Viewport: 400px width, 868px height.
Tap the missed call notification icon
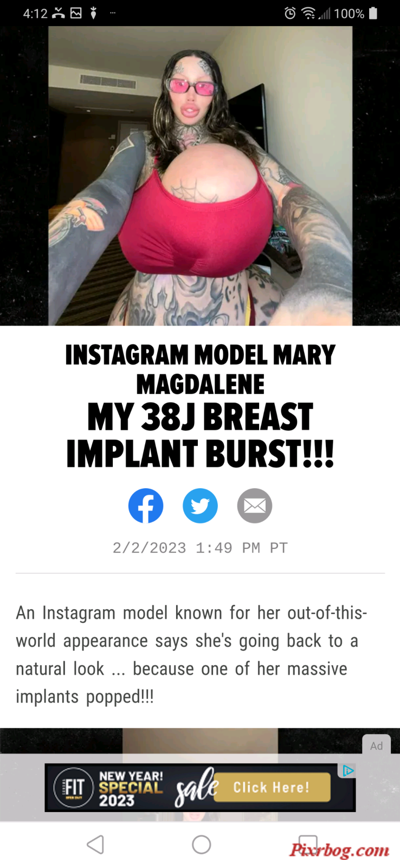coord(59,13)
